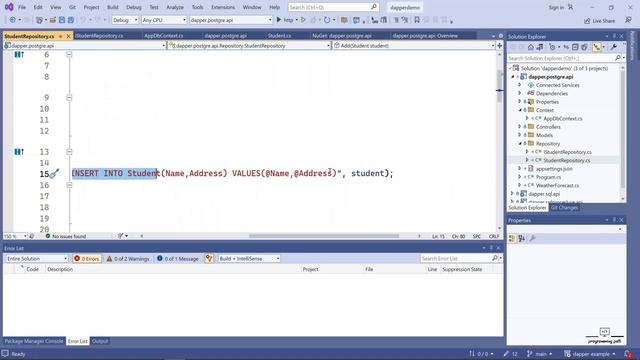640x360 pixels.
Task: Open the Debug menu
Action: click(x=133, y=7)
